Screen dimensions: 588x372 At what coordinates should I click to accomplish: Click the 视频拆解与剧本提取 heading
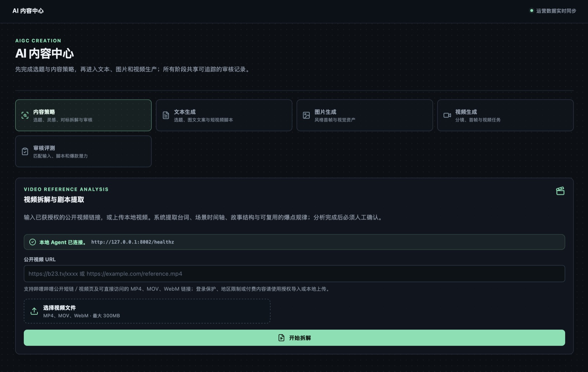[x=54, y=200]
